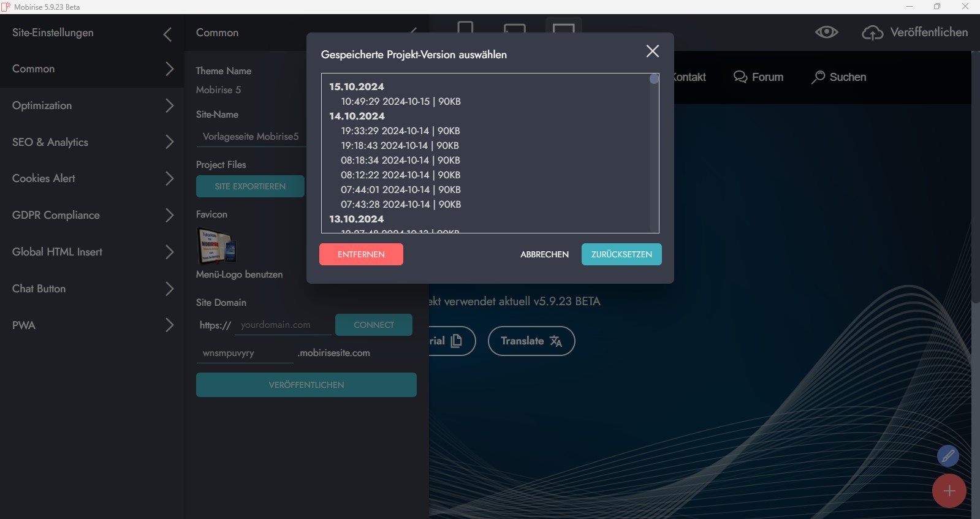Click the cloud upload publish icon
This screenshot has height=519, width=980.
coord(872,32)
